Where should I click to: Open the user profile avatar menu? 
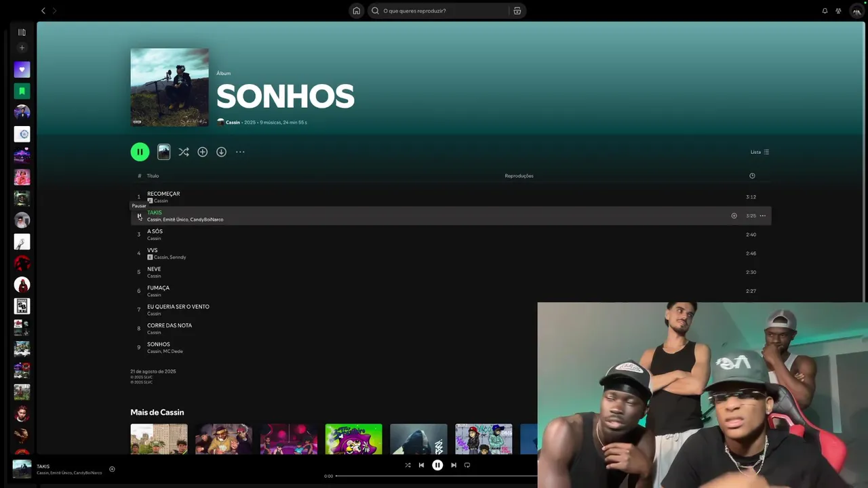pyautogui.click(x=856, y=11)
